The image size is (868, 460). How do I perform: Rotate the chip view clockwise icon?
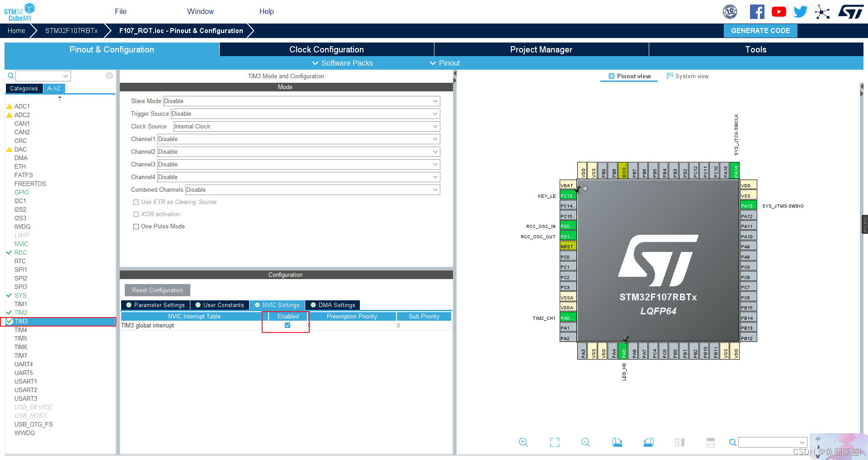pyautogui.click(x=617, y=442)
